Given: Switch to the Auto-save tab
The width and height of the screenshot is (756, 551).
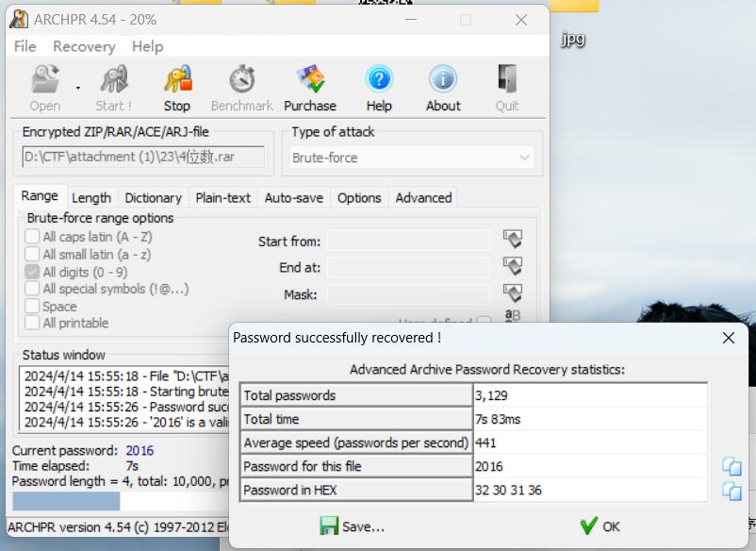Looking at the screenshot, I should click(293, 198).
